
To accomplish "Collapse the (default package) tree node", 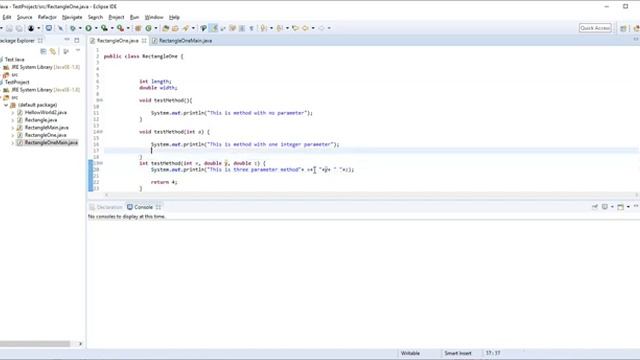I will pos(6,105).
